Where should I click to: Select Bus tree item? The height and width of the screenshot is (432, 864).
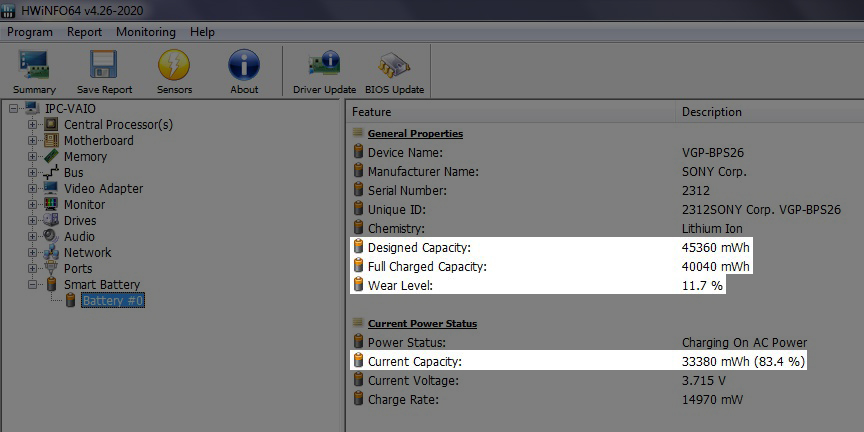pos(73,172)
